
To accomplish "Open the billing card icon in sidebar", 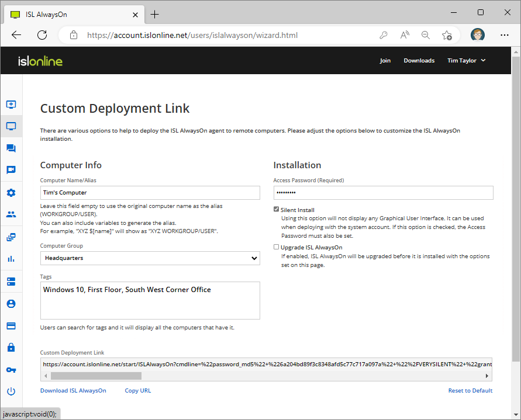I will click(x=11, y=325).
